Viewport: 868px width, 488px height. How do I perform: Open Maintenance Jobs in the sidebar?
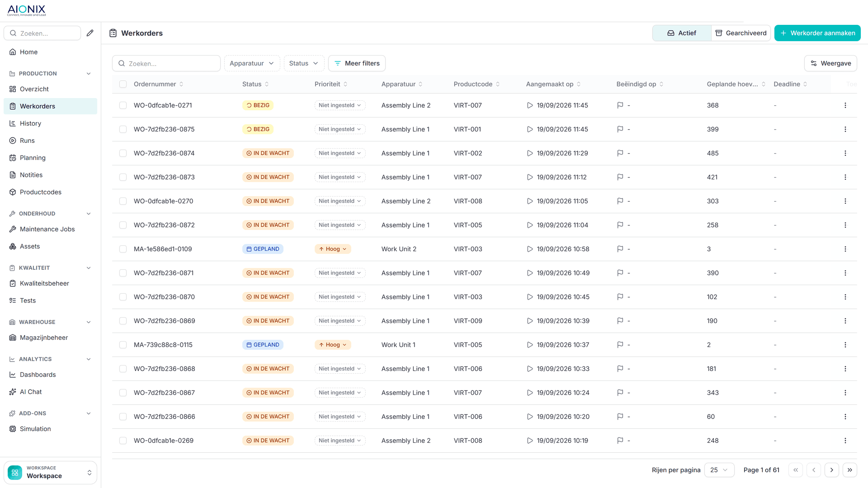point(51,229)
